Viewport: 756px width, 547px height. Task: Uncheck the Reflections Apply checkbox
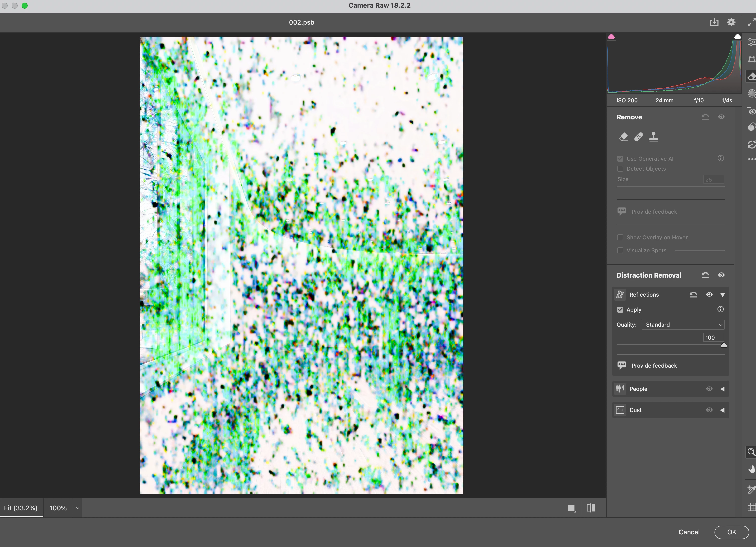(620, 310)
